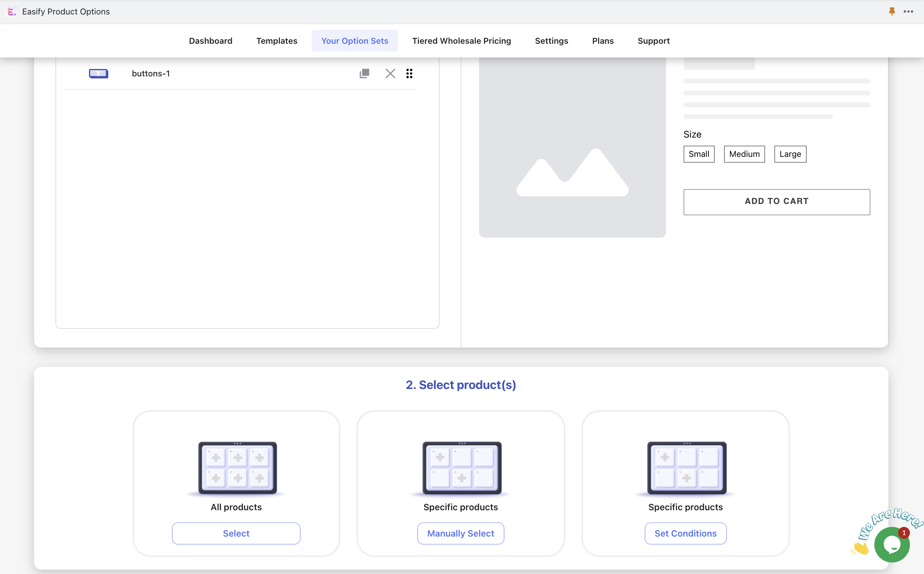
Task: Click Select under All products
Action: [236, 533]
